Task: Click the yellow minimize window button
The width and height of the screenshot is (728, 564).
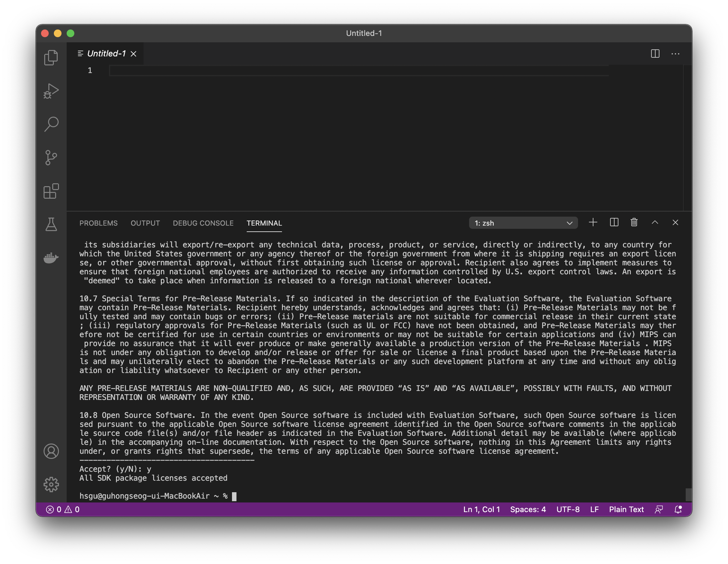Action: pyautogui.click(x=58, y=33)
